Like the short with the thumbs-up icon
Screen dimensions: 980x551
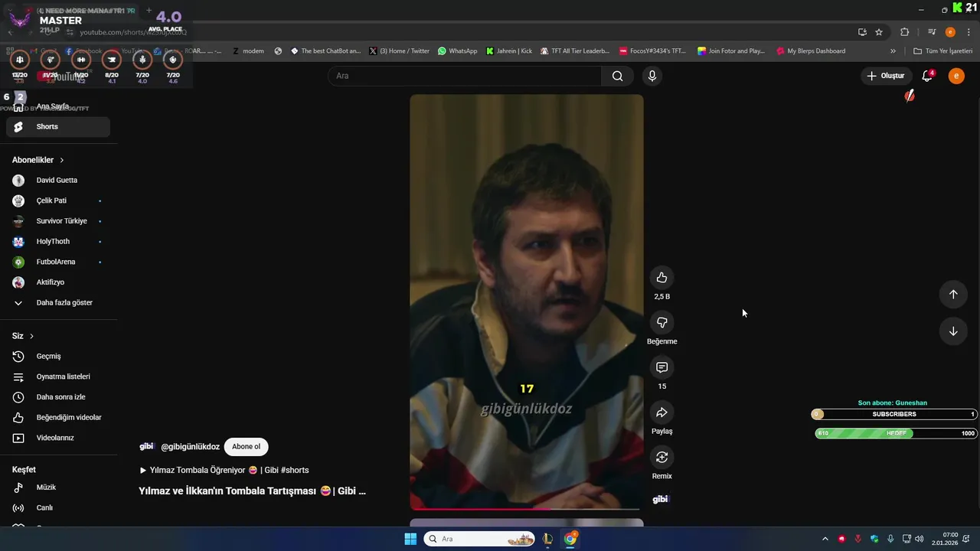point(661,278)
